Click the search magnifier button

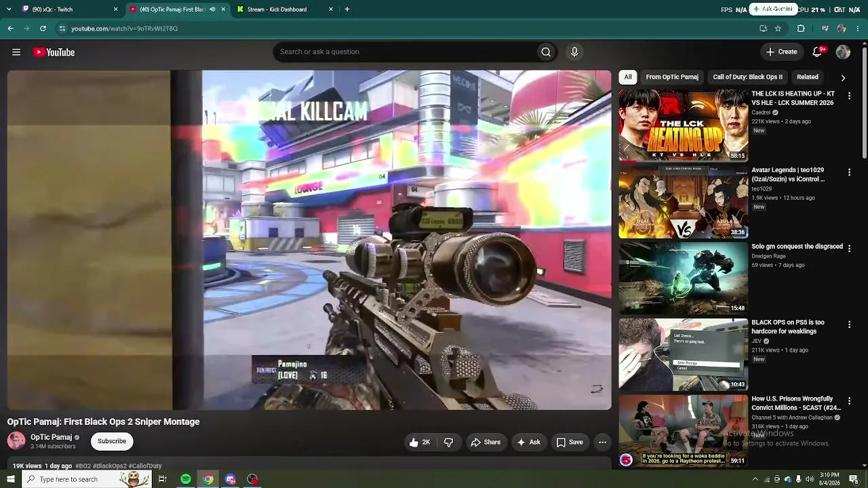(546, 52)
